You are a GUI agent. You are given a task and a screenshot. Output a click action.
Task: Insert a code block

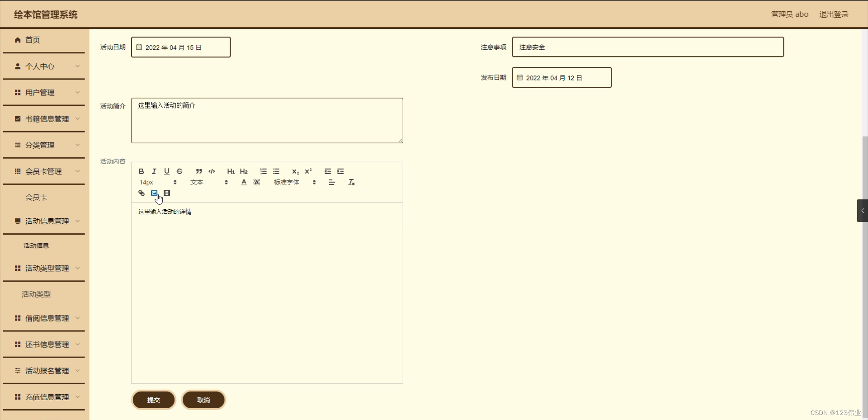tap(212, 171)
